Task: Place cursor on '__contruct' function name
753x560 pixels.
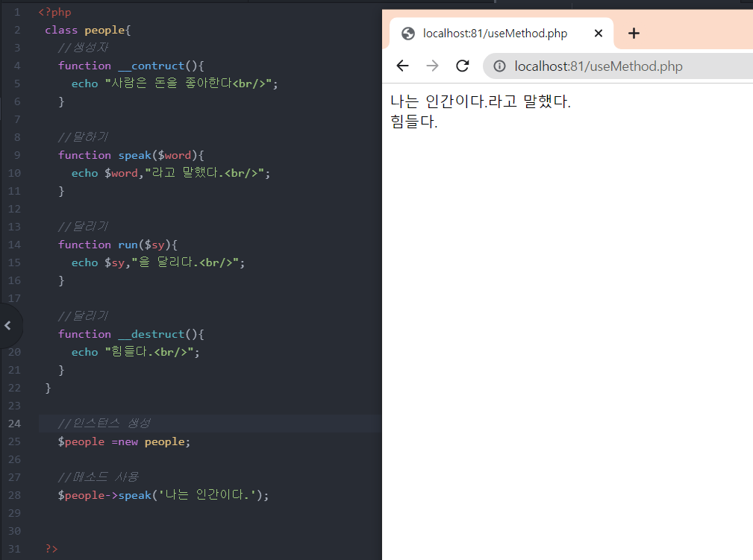Action: click(x=151, y=66)
